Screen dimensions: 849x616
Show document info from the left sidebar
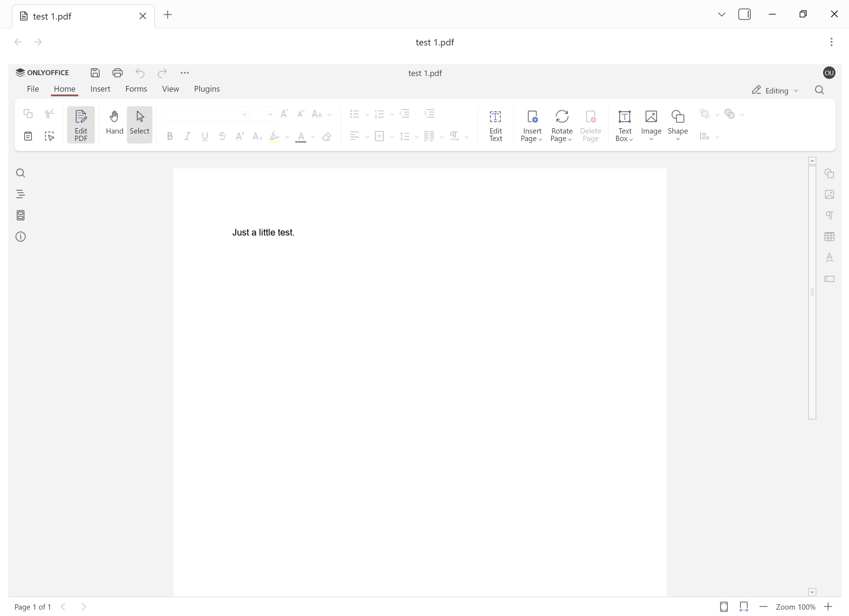(21, 237)
